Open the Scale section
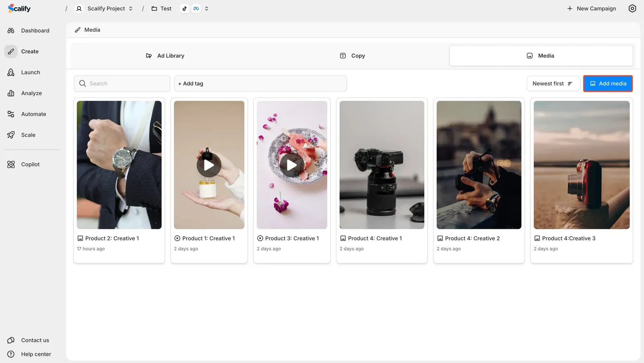Viewport: 644px width, 363px height. pos(28,135)
